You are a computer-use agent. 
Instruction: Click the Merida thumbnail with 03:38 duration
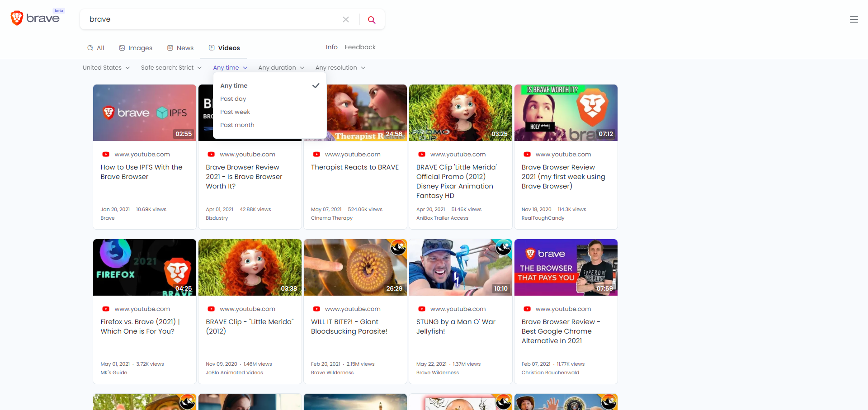(x=250, y=267)
